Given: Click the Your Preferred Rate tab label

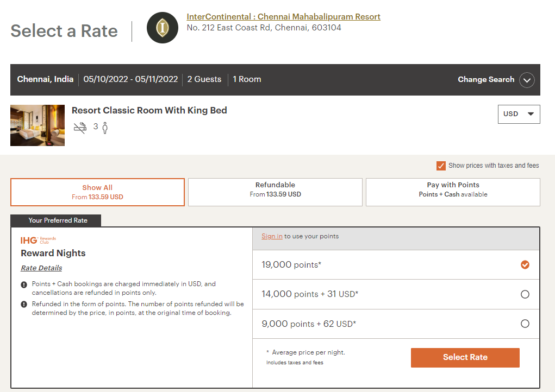Looking at the screenshot, I should (x=56, y=220).
